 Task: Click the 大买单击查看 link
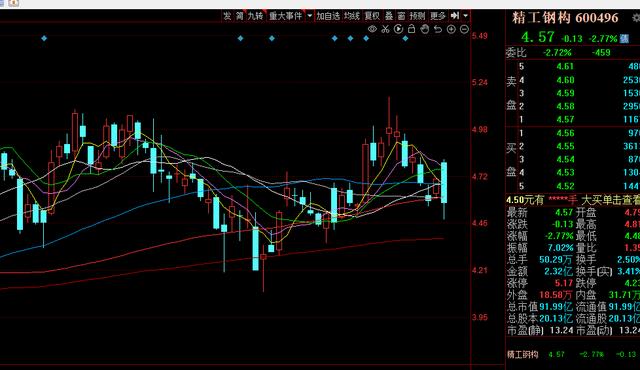[x=610, y=200]
